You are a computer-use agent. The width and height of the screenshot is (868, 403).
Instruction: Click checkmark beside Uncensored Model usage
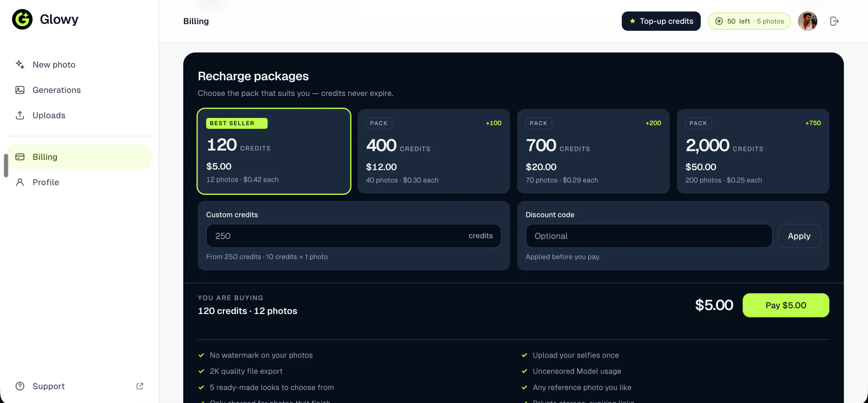pos(524,371)
